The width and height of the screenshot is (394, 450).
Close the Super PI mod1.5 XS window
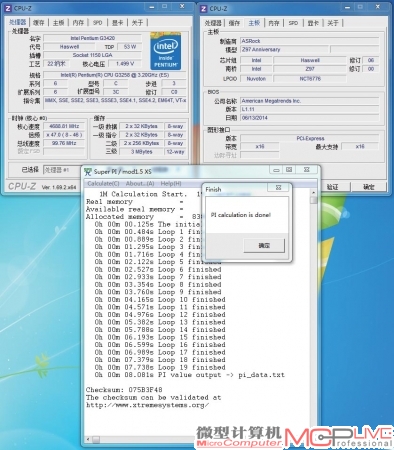(x=306, y=170)
